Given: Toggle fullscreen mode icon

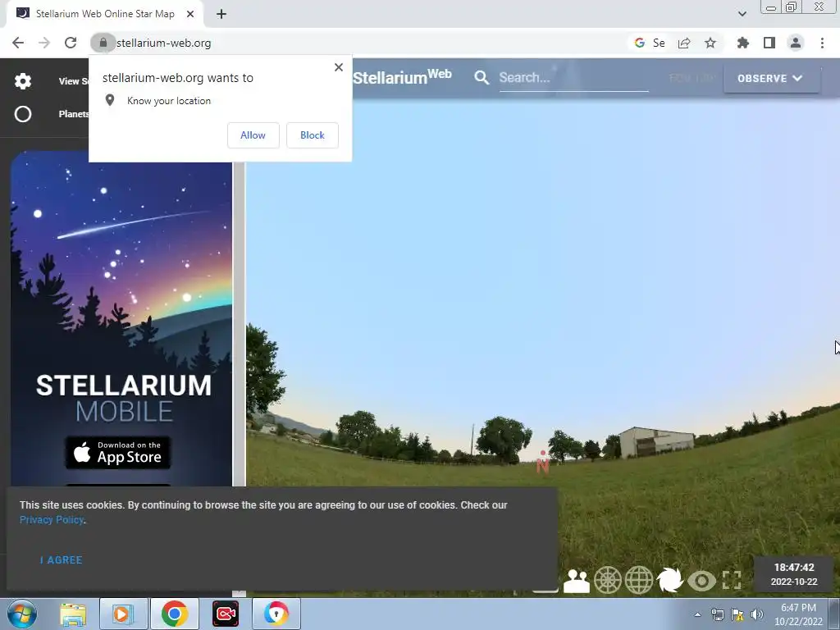Looking at the screenshot, I should pos(732,580).
